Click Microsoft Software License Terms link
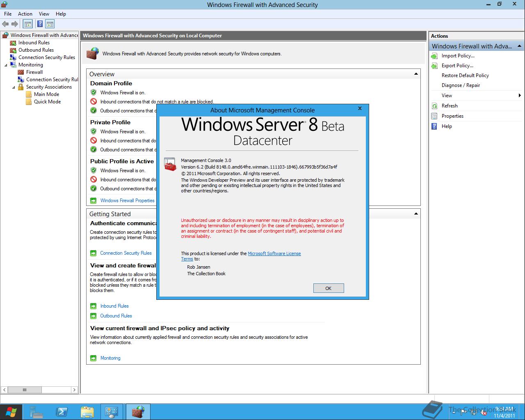Viewport: 525px width, 420px height. point(274,253)
